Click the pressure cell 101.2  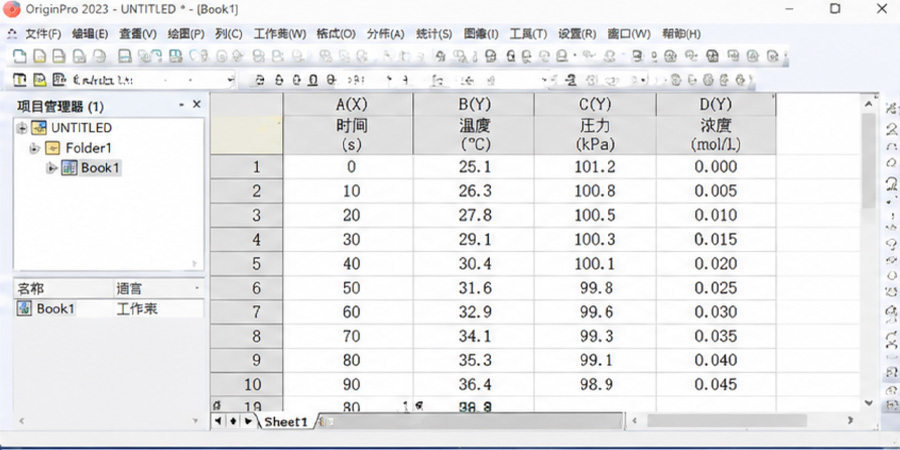[x=595, y=167]
